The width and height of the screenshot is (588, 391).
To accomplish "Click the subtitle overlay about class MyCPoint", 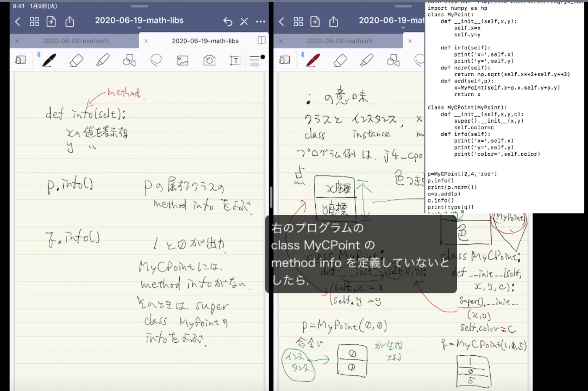I will click(361, 254).
